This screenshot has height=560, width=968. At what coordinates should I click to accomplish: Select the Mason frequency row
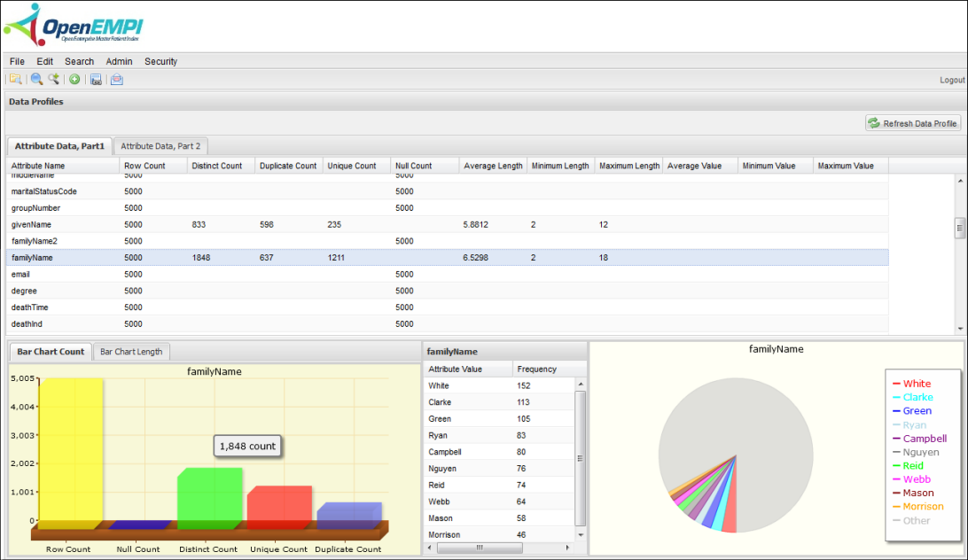tap(499, 518)
